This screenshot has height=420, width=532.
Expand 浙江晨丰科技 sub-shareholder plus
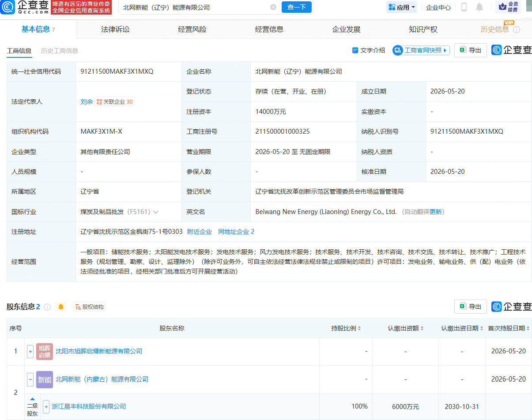tap(46, 406)
